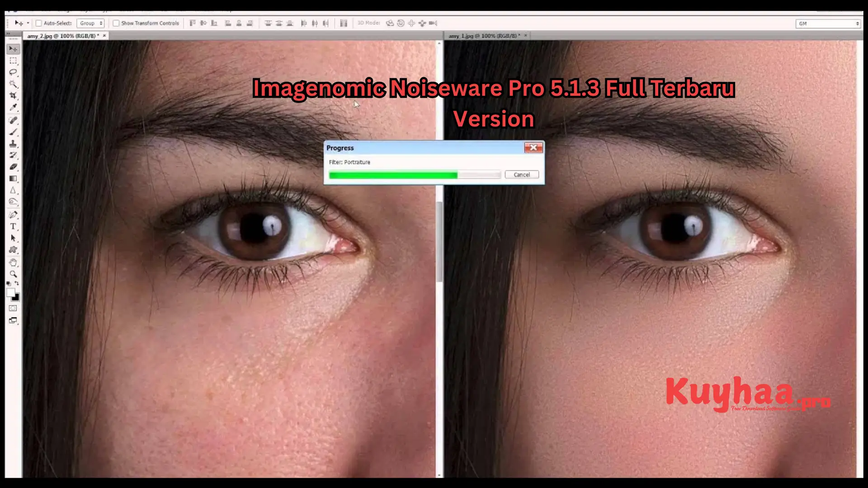
Task: Select the Lasso tool
Action: pos(13,72)
